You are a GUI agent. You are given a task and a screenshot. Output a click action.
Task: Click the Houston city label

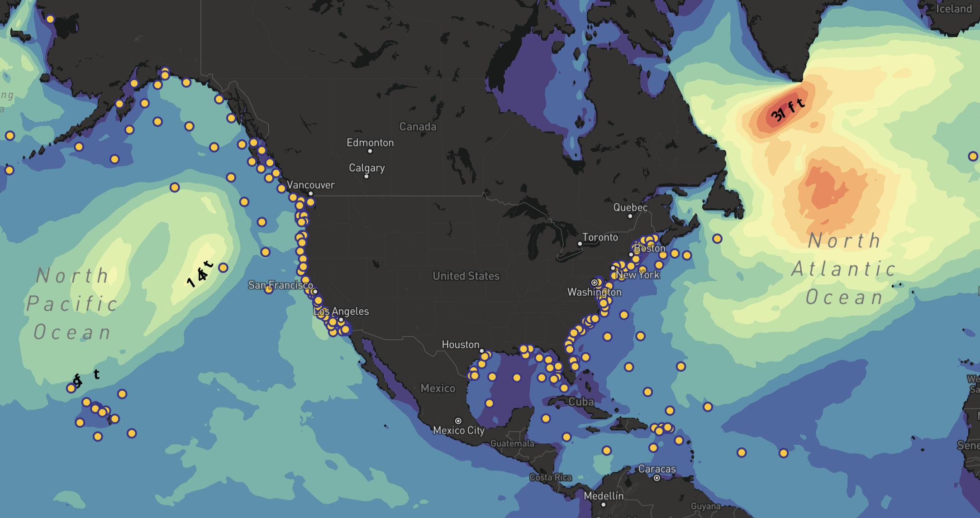pos(460,345)
